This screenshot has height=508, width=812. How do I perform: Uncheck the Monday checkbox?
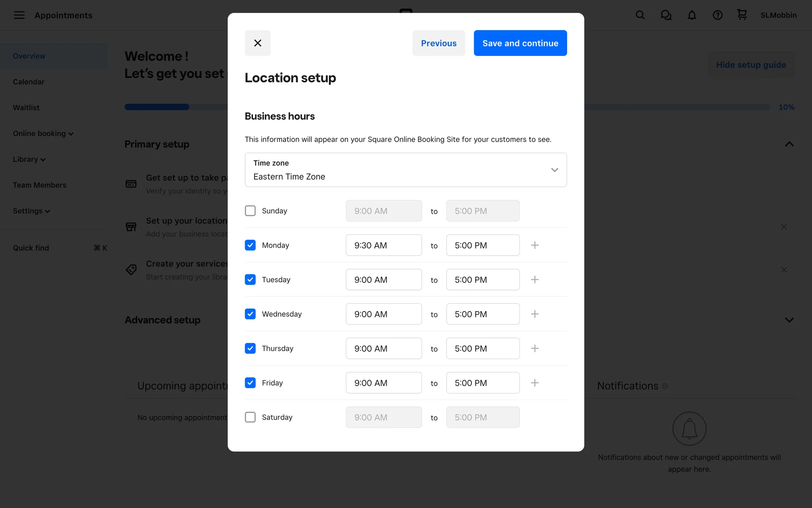point(250,245)
